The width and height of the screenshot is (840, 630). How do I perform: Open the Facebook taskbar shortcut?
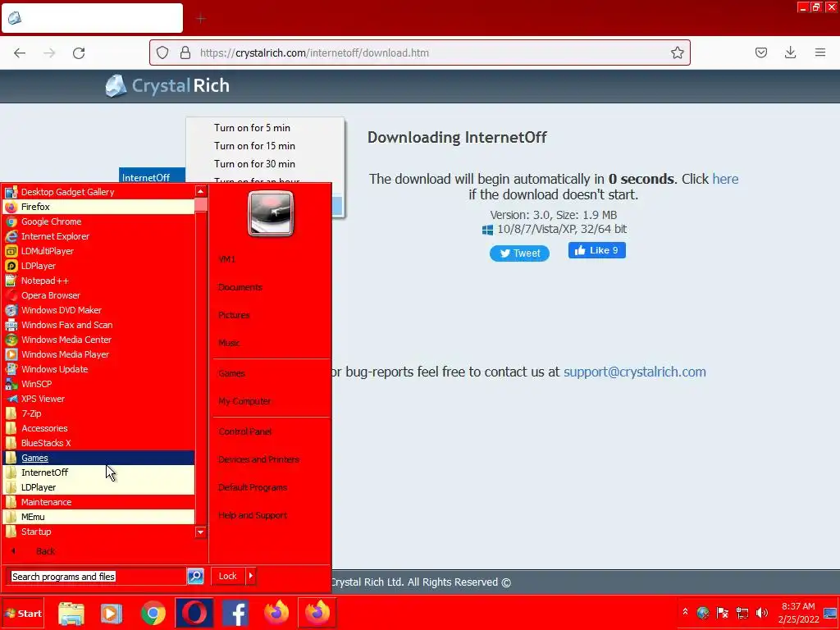click(235, 614)
